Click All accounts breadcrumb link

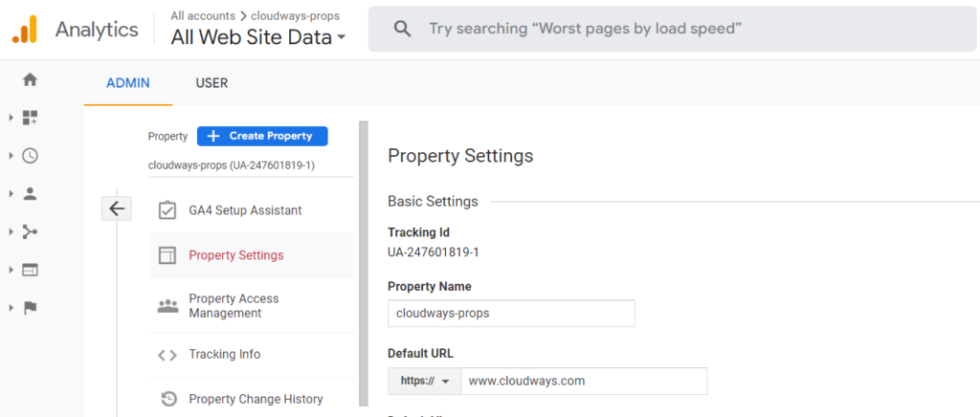[x=203, y=15]
